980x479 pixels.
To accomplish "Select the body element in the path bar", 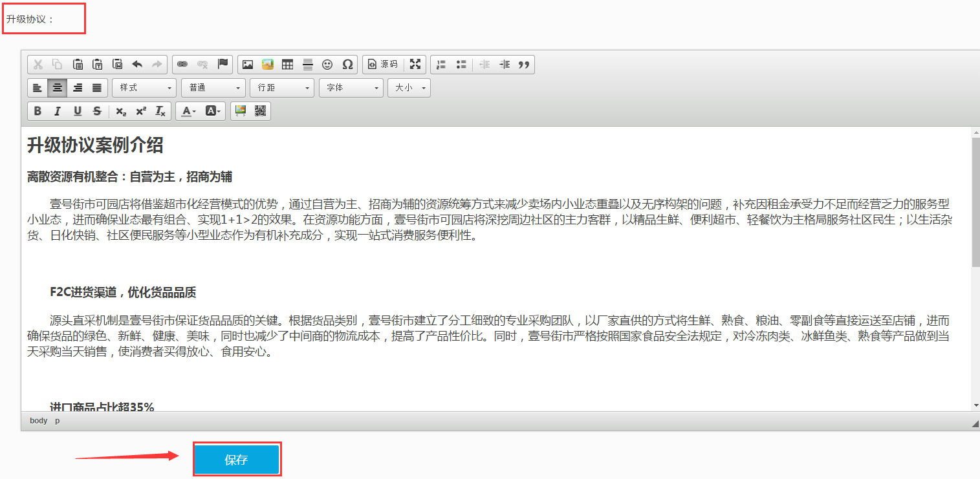I will (39, 421).
